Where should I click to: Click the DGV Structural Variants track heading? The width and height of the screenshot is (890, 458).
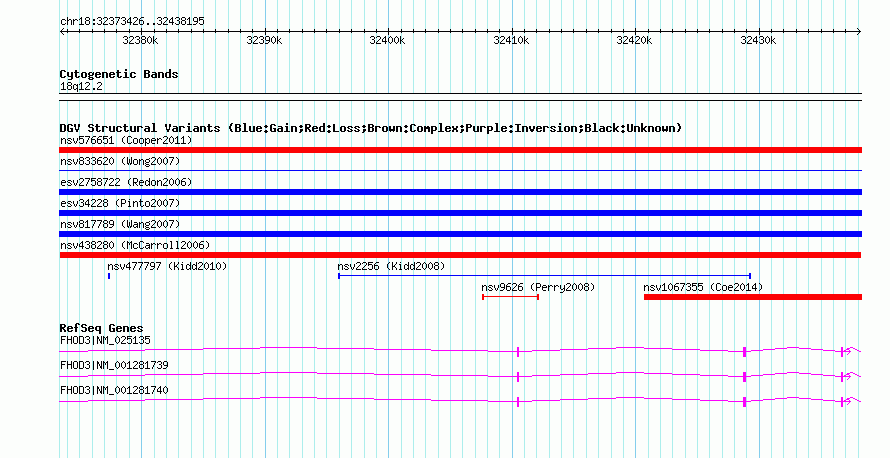click(371, 128)
